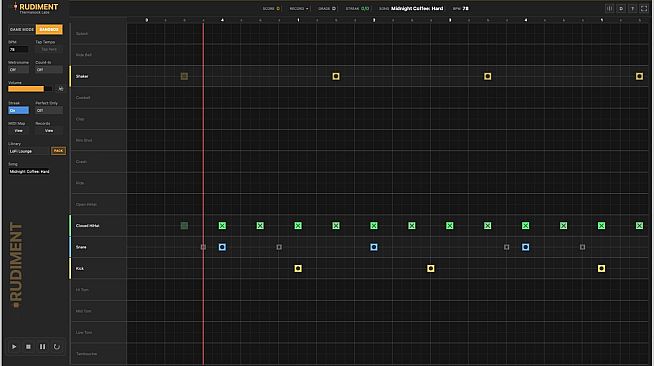Click the faded Closed HiHat note before playhead
Screen dimensions: 654x366
pyautogui.click(x=184, y=226)
